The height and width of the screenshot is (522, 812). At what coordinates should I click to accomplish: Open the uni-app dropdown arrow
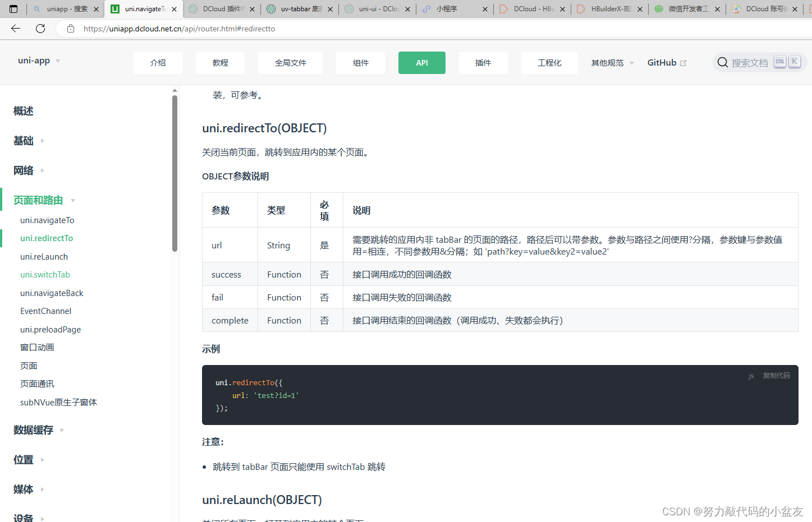click(x=58, y=61)
